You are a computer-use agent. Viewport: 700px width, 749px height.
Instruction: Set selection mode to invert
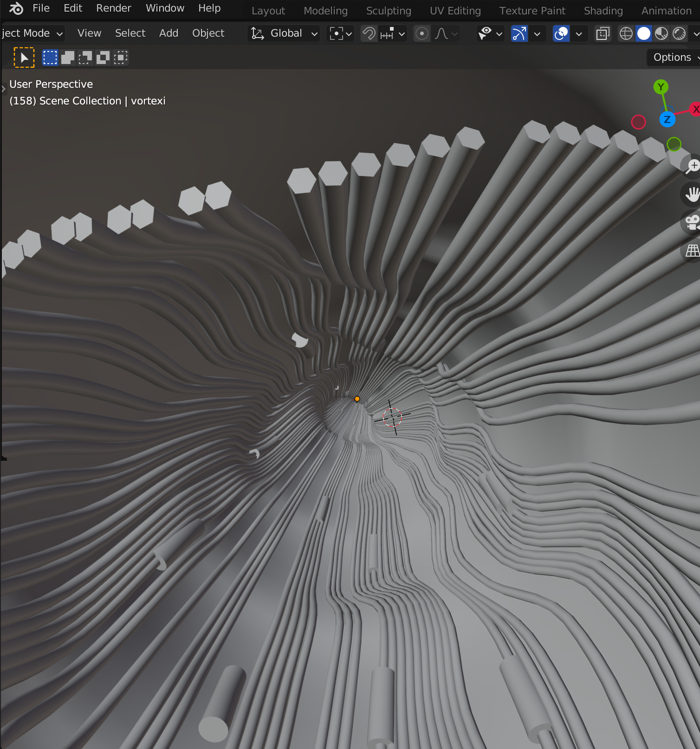coord(103,58)
